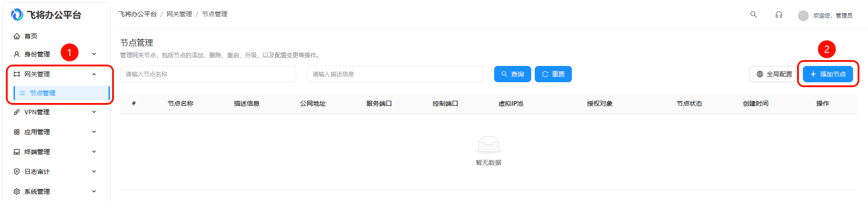Image resolution: width=868 pixels, height=201 pixels.
Task: Expand the 身份管理 menu chevron
Action: coord(94,54)
